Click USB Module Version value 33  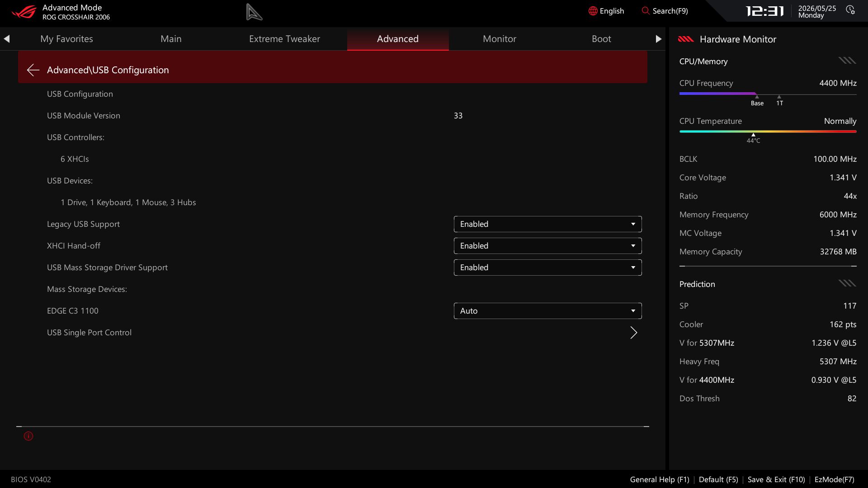[458, 116]
